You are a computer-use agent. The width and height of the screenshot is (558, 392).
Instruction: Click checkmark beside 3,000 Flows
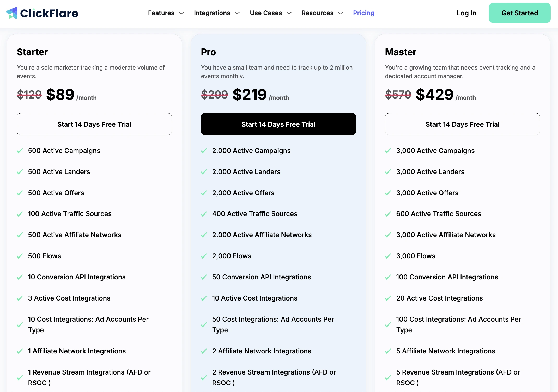(388, 256)
